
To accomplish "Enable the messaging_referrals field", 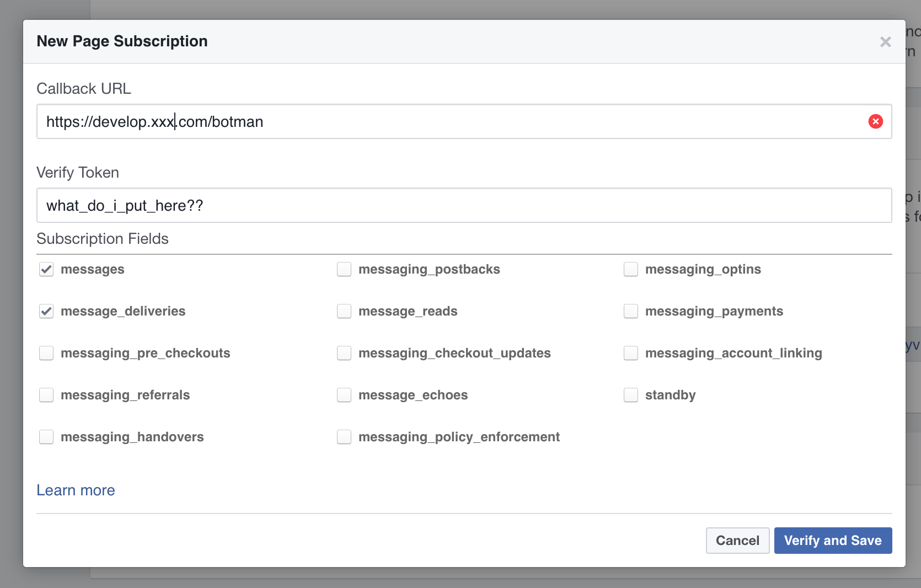I will [46, 395].
